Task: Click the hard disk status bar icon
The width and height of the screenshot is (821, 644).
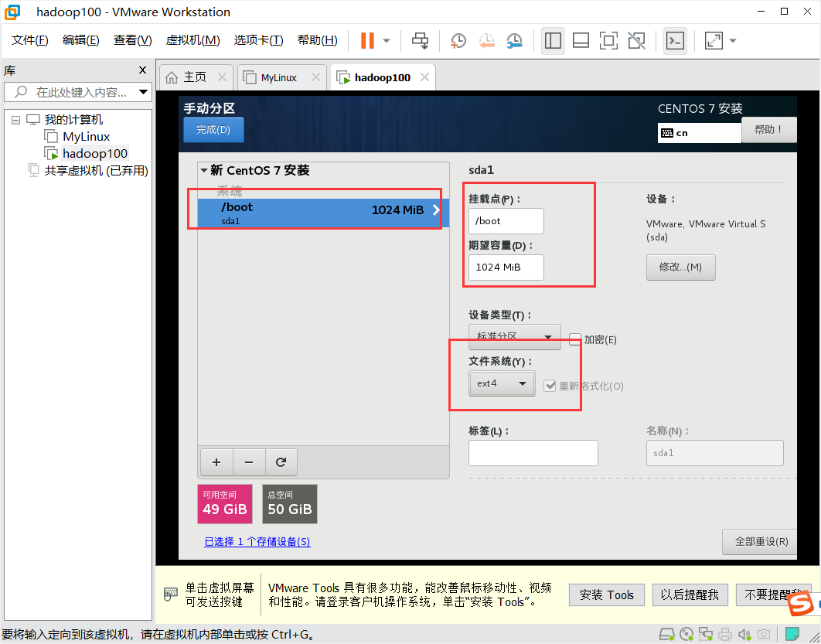Action: [x=666, y=634]
